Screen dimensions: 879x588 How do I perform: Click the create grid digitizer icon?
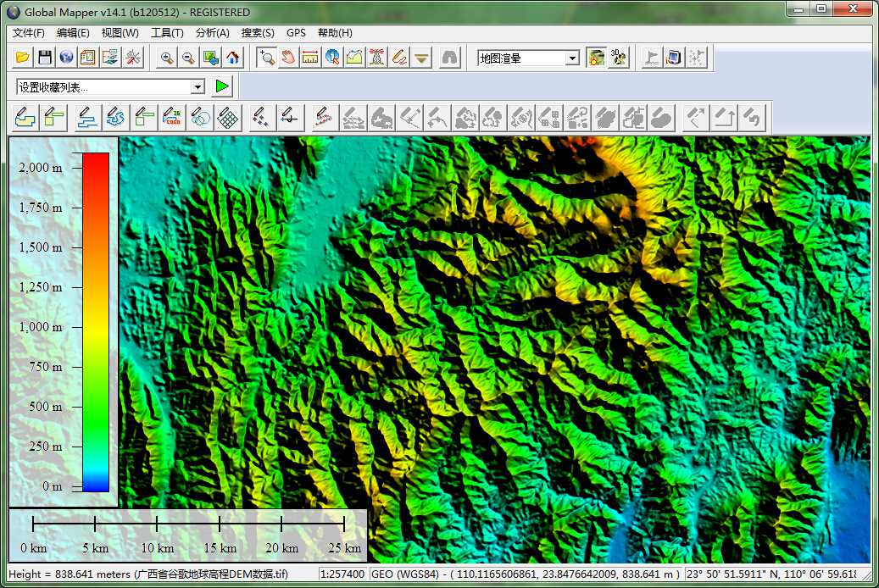coord(228,118)
